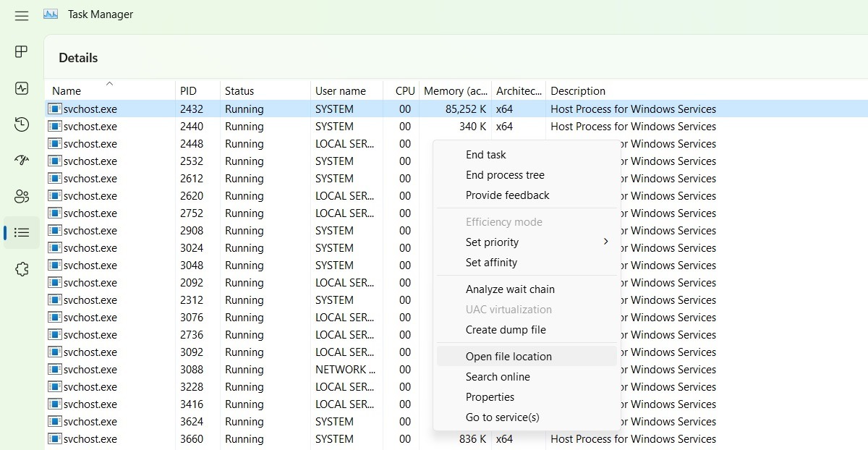Open the navigation hamburger menu

coord(21,15)
